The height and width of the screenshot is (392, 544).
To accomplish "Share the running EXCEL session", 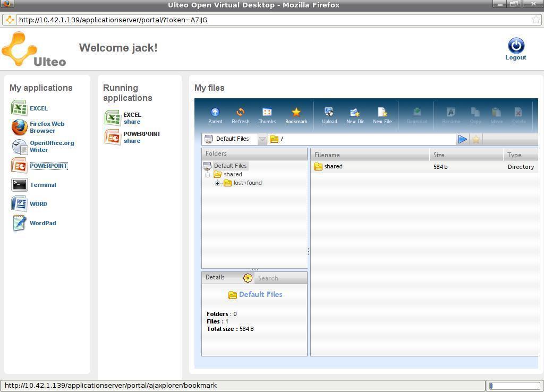I will click(132, 122).
